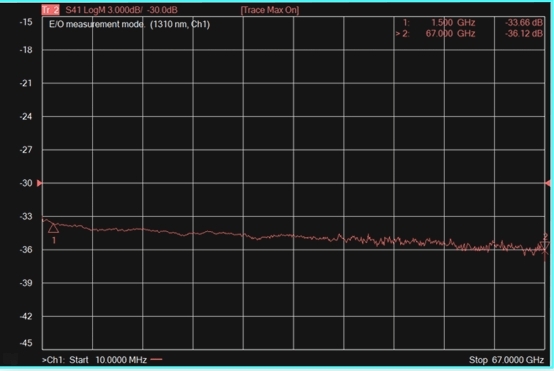This screenshot has width=554, height=371.
Task: Click the -45 Y-axis label
Action: pyautogui.click(x=26, y=343)
